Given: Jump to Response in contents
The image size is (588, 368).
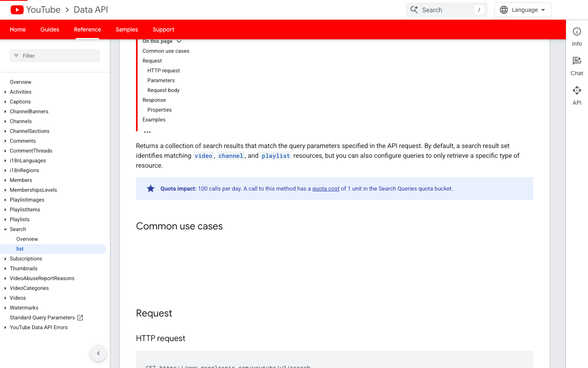Looking at the screenshot, I should (154, 100).
